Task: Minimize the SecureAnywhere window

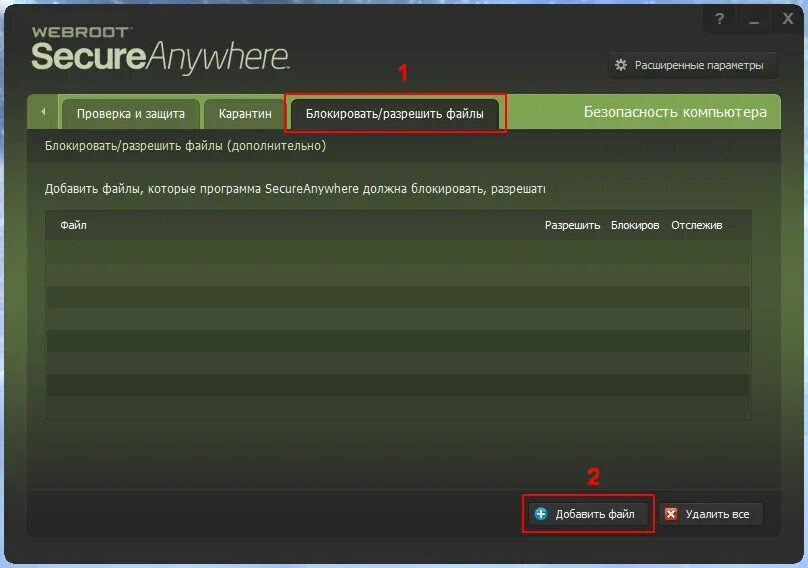Action: [x=754, y=19]
